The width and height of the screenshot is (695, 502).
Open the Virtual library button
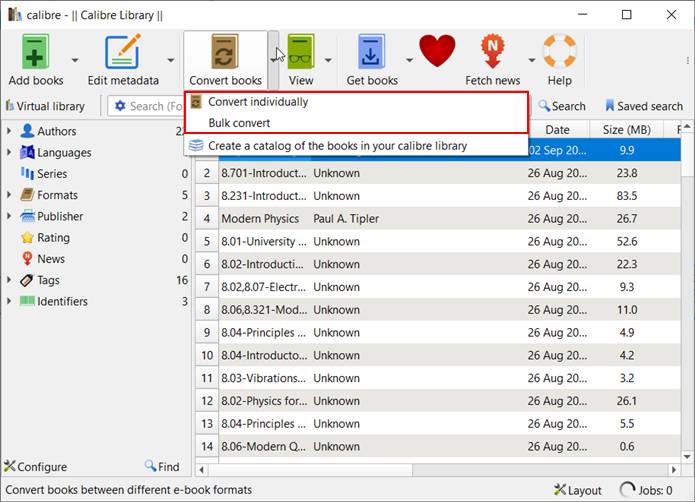(x=45, y=106)
